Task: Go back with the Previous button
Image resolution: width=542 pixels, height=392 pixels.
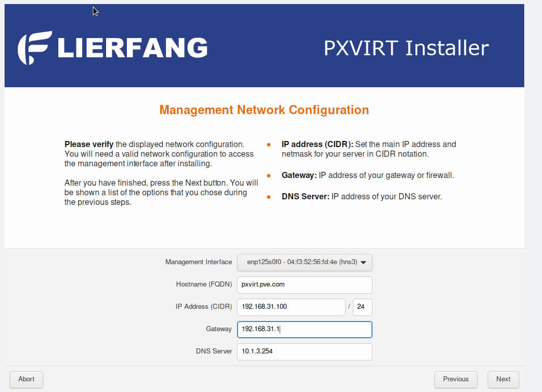Action: pyautogui.click(x=455, y=379)
